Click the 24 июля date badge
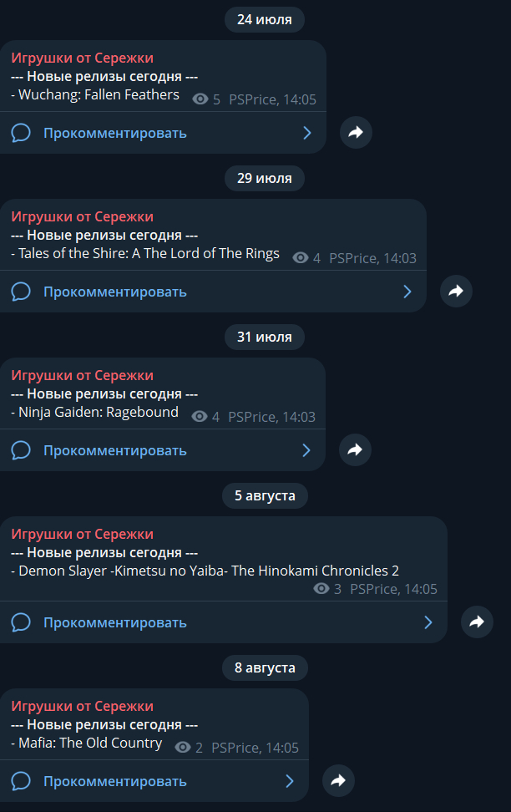Viewport: 511px width, 812px height. pos(265,19)
